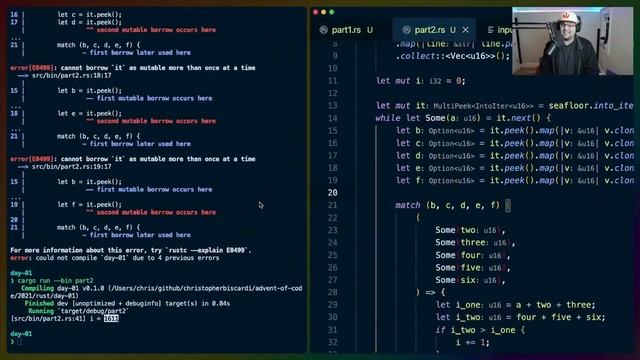Select the part2.rs editor tab
Screen dimensions: 640x360
(435, 30)
